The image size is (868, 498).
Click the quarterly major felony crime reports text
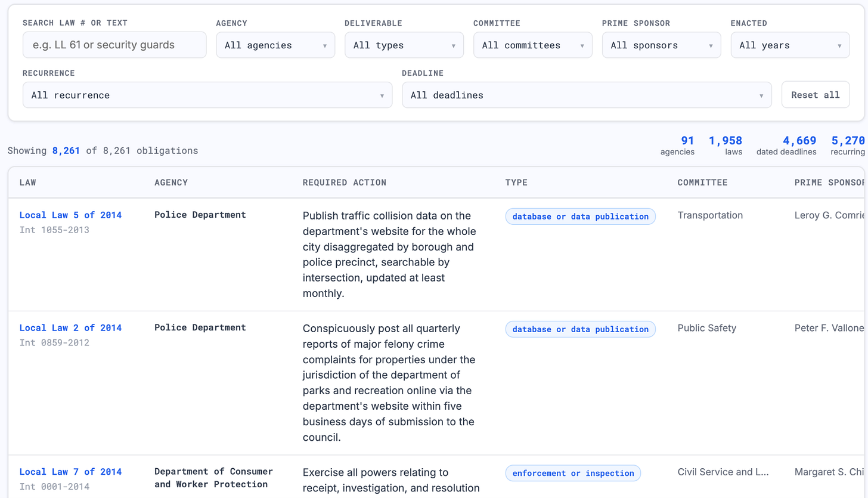(389, 382)
